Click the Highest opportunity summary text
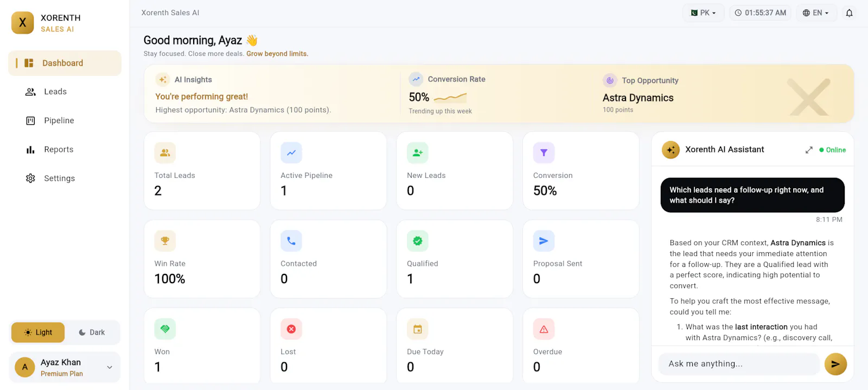The height and width of the screenshot is (390, 868). (x=244, y=110)
